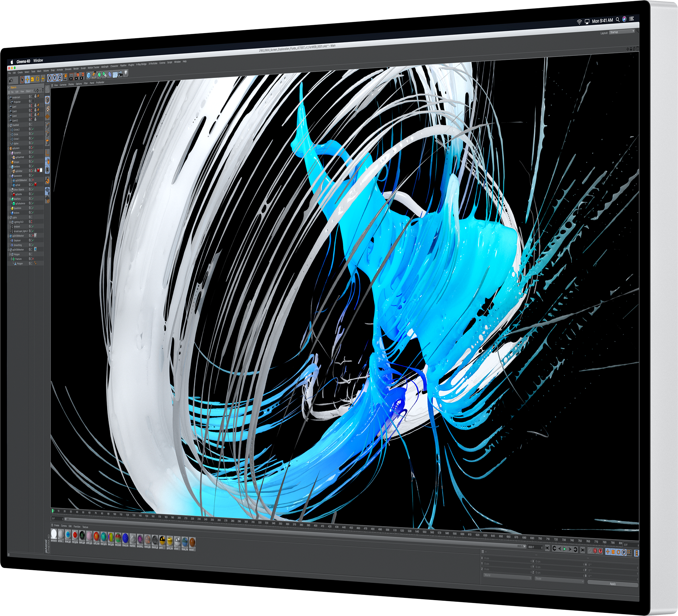Toggle enable mark for Circle.2 object
The height and width of the screenshot is (616, 678).
coord(33,129)
